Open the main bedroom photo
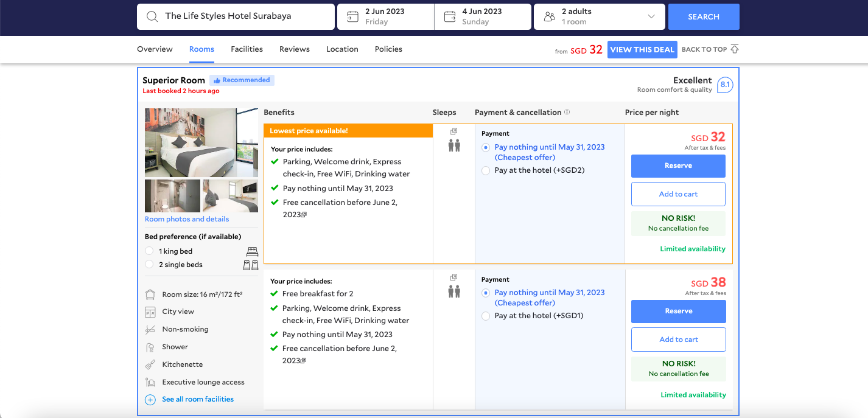Viewport: 868px width, 418px height. click(201, 142)
